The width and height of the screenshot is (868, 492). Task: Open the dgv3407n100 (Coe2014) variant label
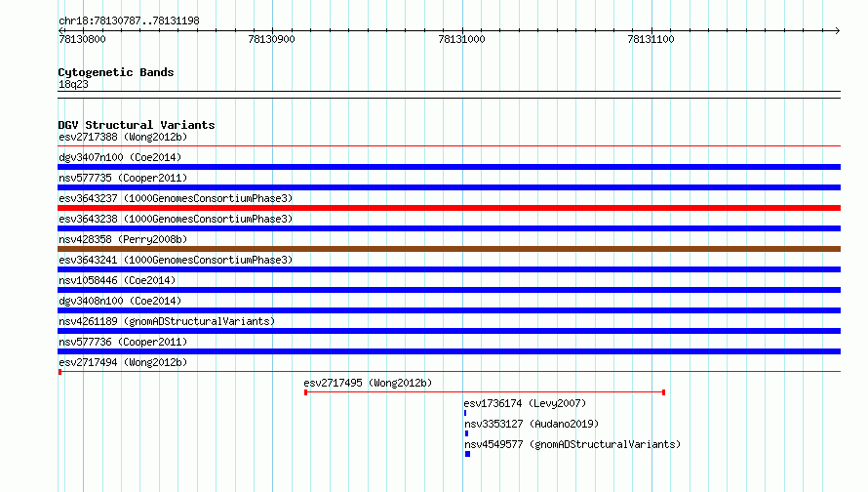click(120, 157)
